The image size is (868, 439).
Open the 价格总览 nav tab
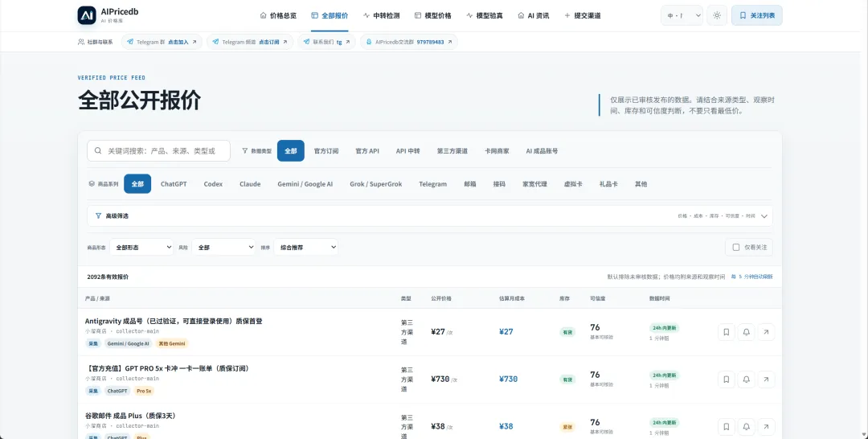tap(278, 15)
